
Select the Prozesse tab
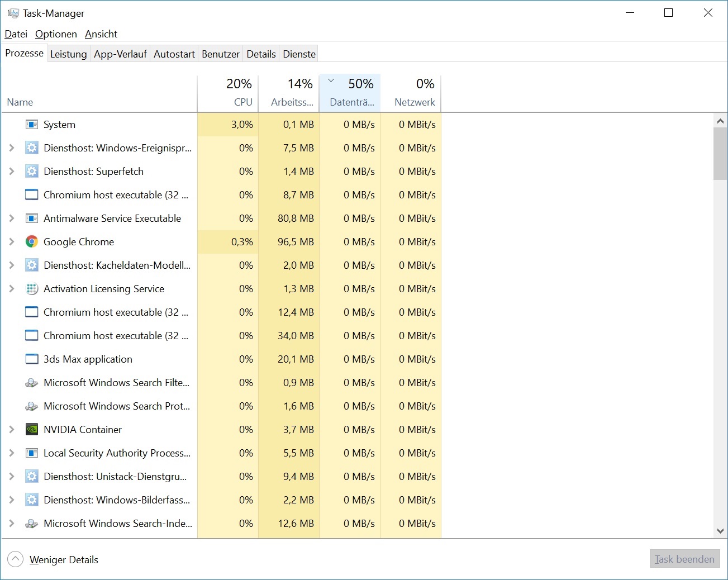[25, 53]
